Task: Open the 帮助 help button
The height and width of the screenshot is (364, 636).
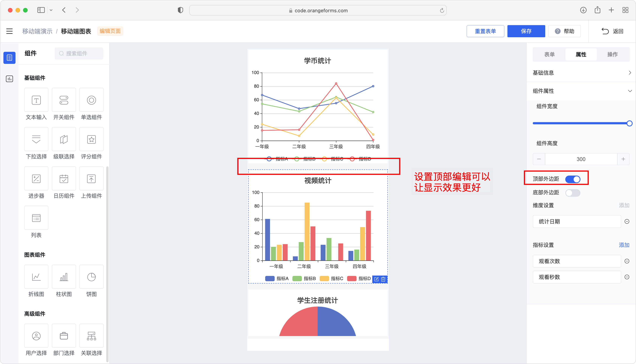Action: [565, 31]
